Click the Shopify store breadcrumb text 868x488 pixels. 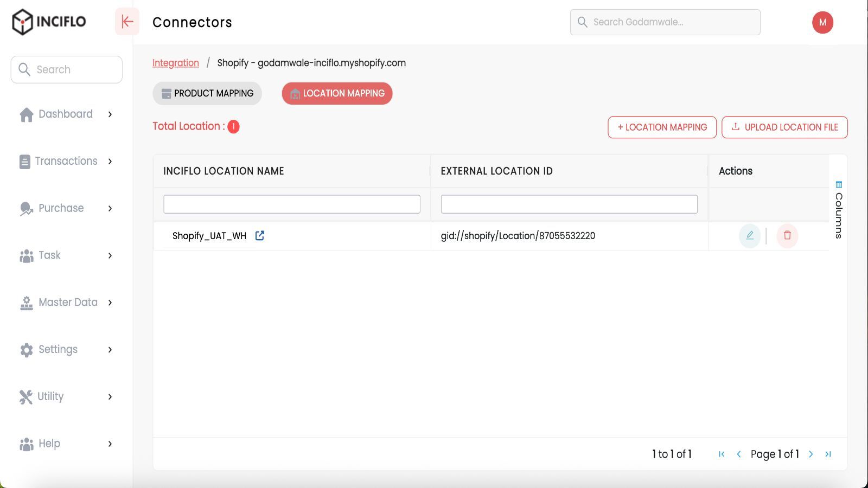[x=311, y=63]
